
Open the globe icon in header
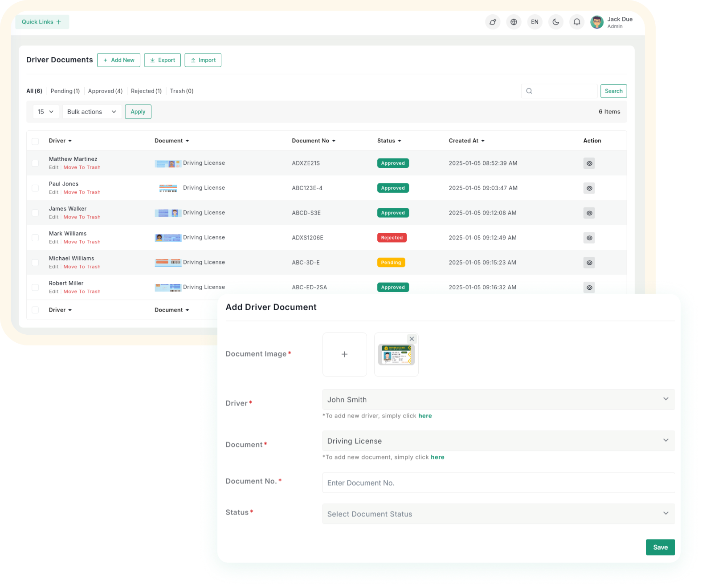coord(514,22)
